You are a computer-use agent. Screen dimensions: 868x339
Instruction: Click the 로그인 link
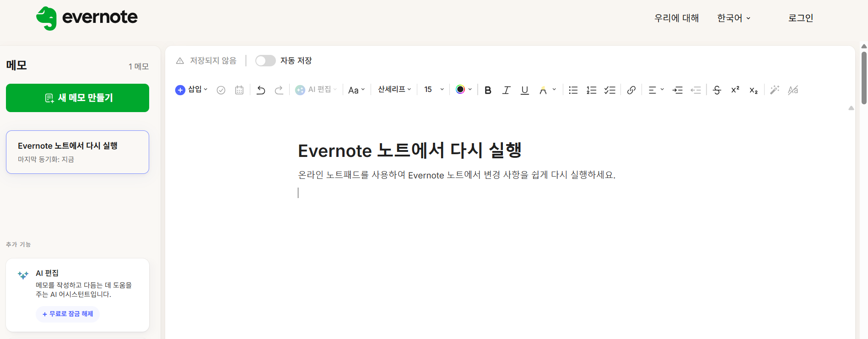click(800, 18)
